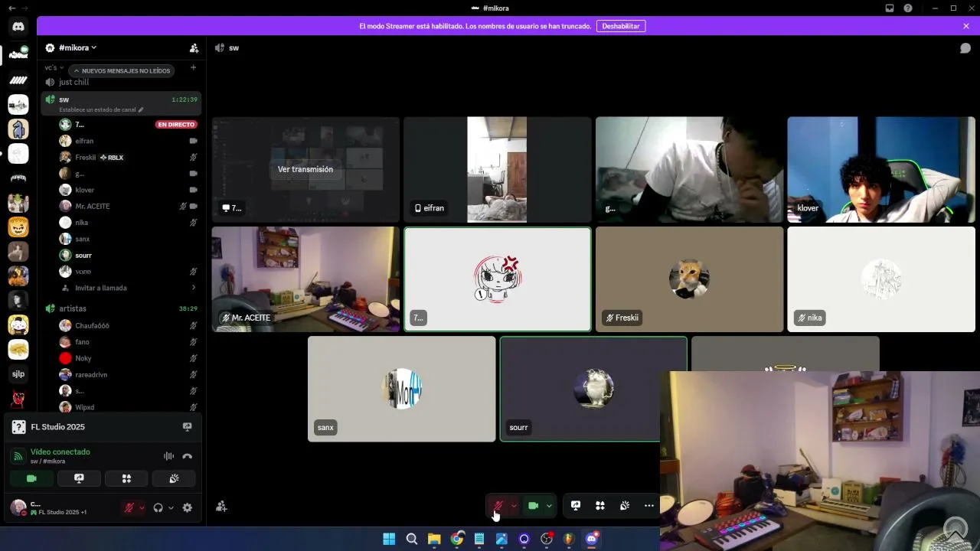Open noise suppression options icon
Viewport: 980px width, 551px height.
pos(168,456)
